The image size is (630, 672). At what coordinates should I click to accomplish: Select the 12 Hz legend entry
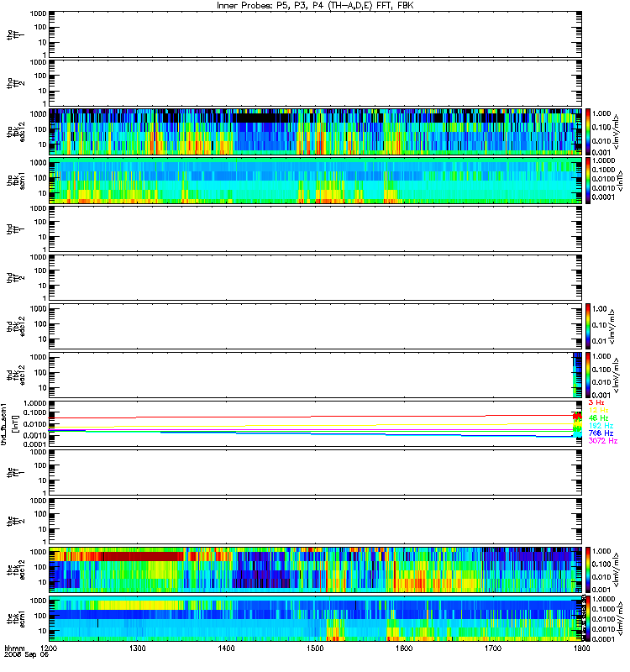(598, 411)
